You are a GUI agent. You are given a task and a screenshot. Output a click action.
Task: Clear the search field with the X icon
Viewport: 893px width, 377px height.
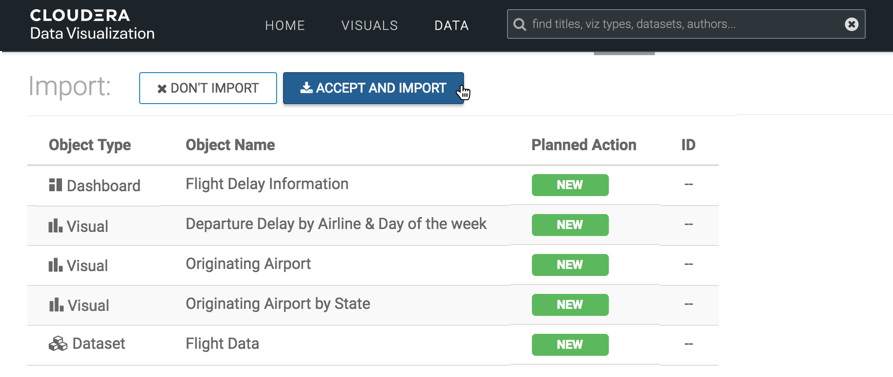coord(851,24)
